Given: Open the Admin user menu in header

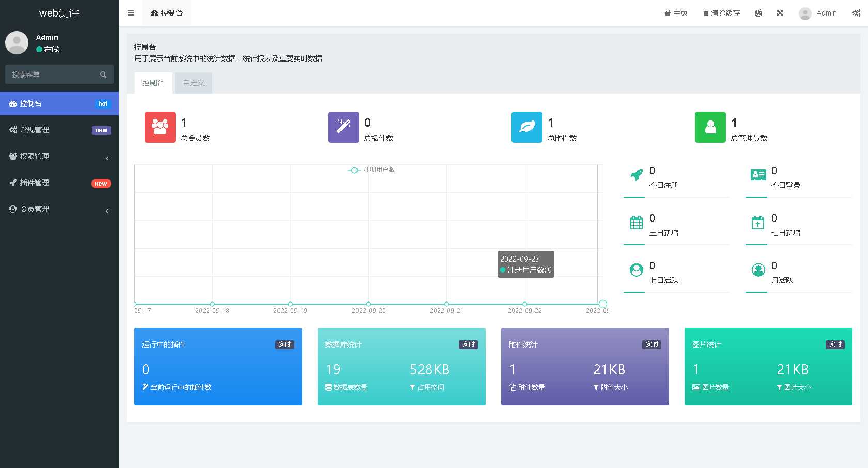Looking at the screenshot, I should point(818,13).
